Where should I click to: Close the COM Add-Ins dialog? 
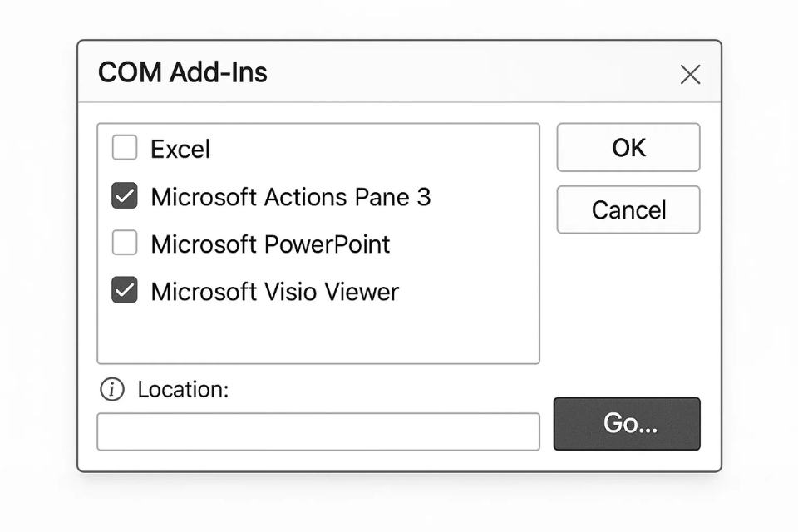coord(690,75)
